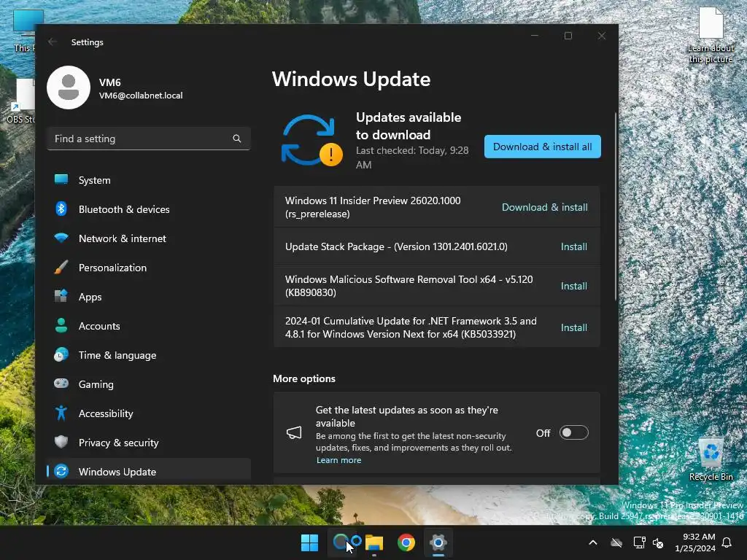Click VM6@collabnet.local account text

pos(141,96)
